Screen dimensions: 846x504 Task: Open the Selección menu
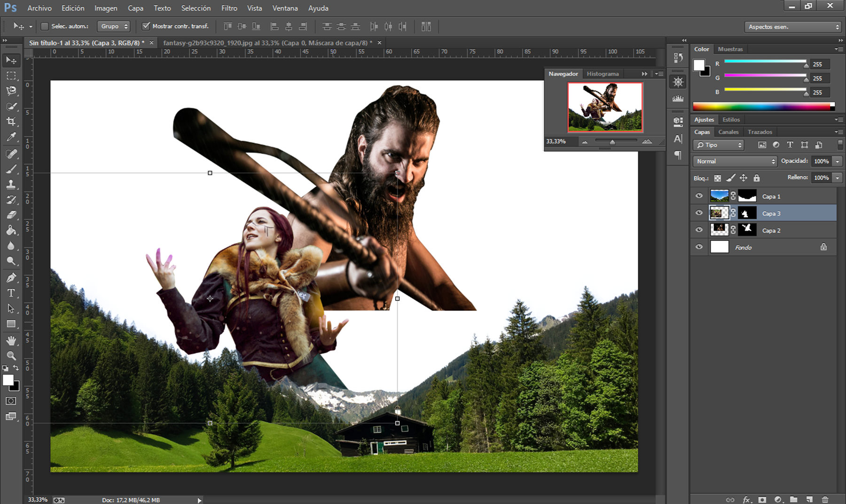pyautogui.click(x=196, y=8)
